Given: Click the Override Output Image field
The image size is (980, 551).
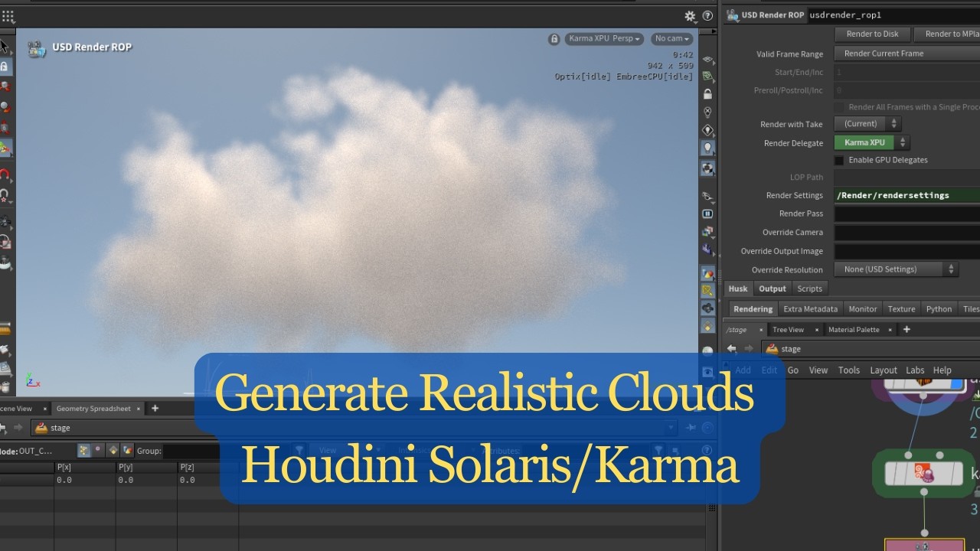Looking at the screenshot, I should [x=907, y=251].
